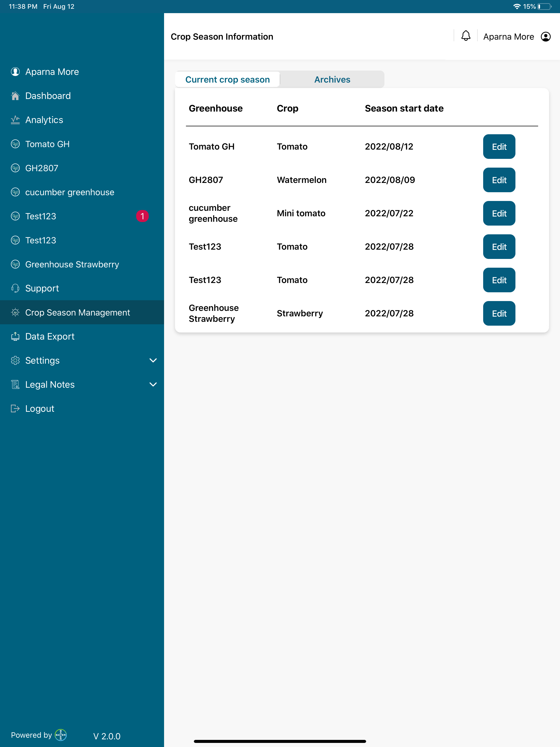Select the Watermelon crop cell

pos(302,180)
